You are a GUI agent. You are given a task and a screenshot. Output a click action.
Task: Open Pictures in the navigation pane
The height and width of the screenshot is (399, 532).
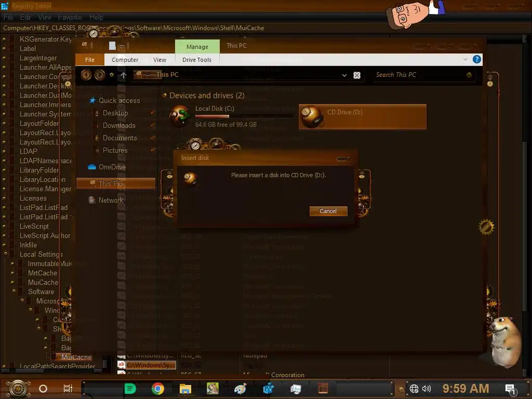115,150
